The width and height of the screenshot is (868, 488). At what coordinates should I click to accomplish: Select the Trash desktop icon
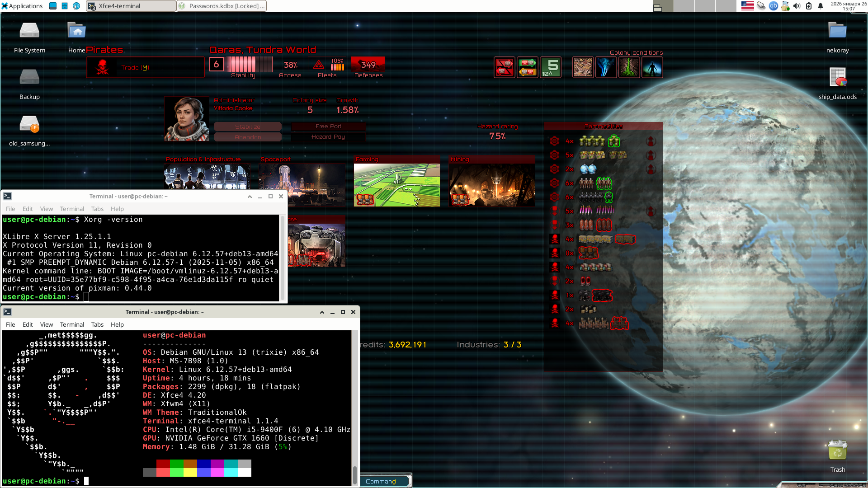837,456
